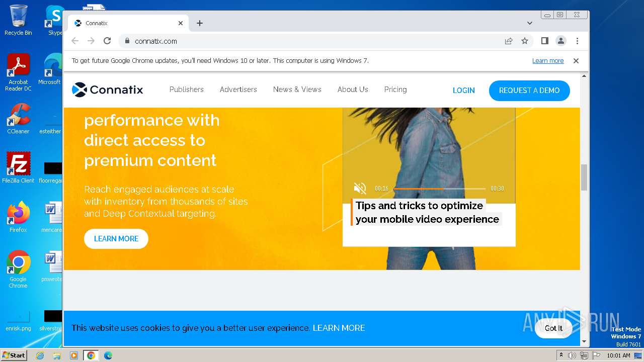Accept cookies with Got It button
The width and height of the screenshot is (644, 362).
click(x=553, y=328)
